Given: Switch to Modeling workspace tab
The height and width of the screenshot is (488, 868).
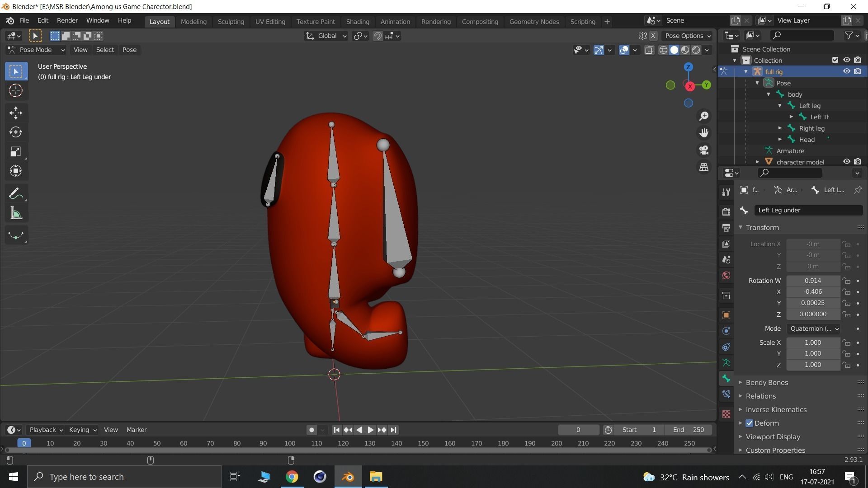Looking at the screenshot, I should pyautogui.click(x=193, y=22).
